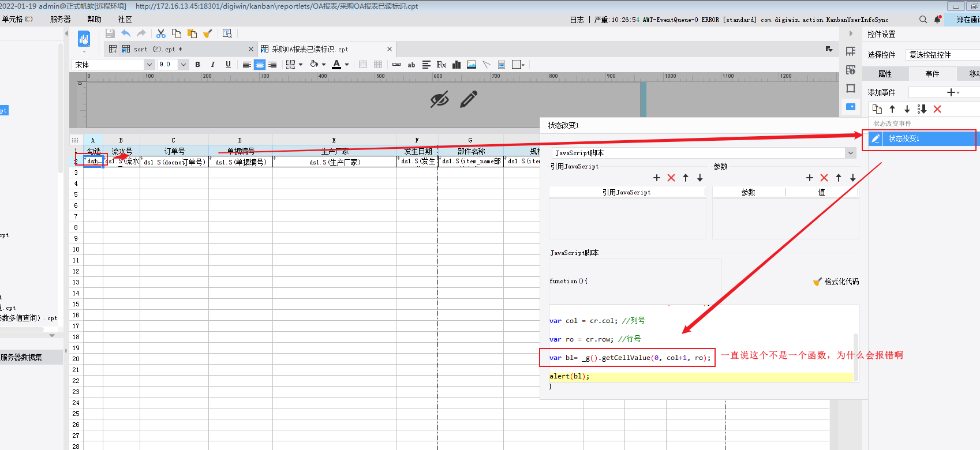
Task: Click the edit parameter pane pencil icon
Action: click(469, 99)
